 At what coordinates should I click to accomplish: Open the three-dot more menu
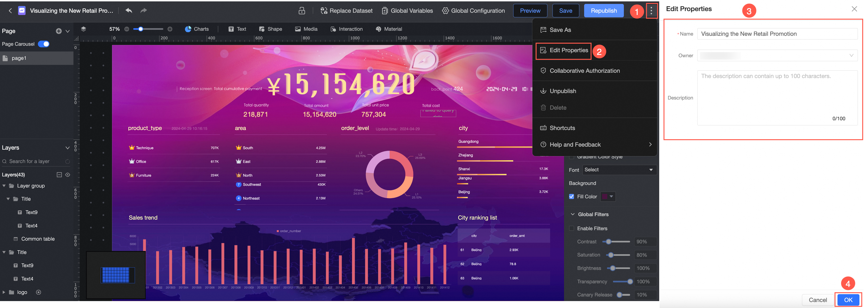pyautogui.click(x=651, y=11)
